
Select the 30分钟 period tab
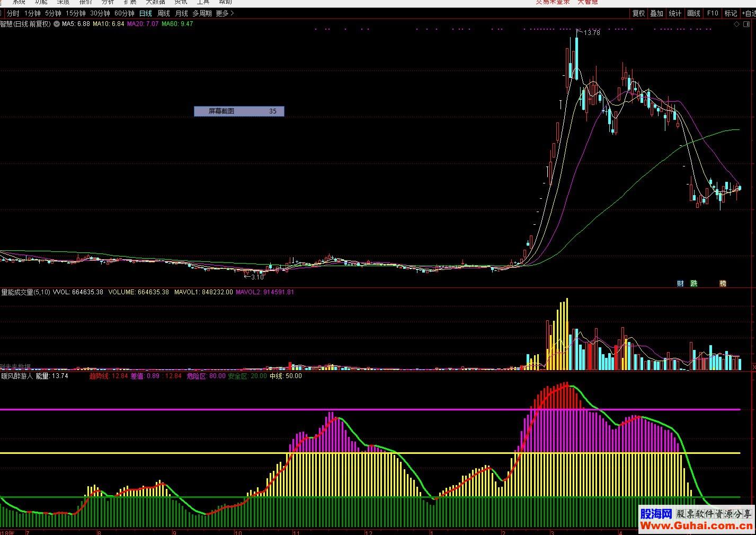[x=100, y=13]
